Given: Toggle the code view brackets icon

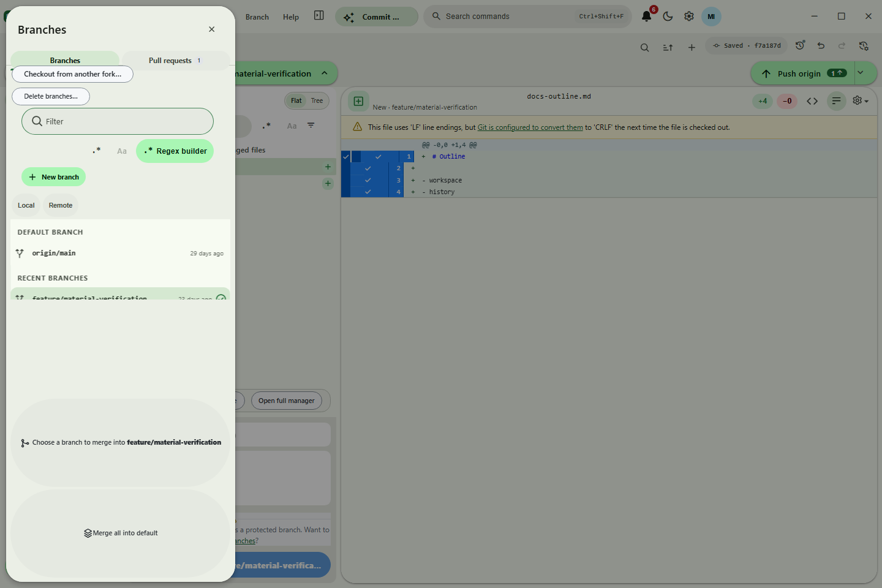Looking at the screenshot, I should [812, 101].
